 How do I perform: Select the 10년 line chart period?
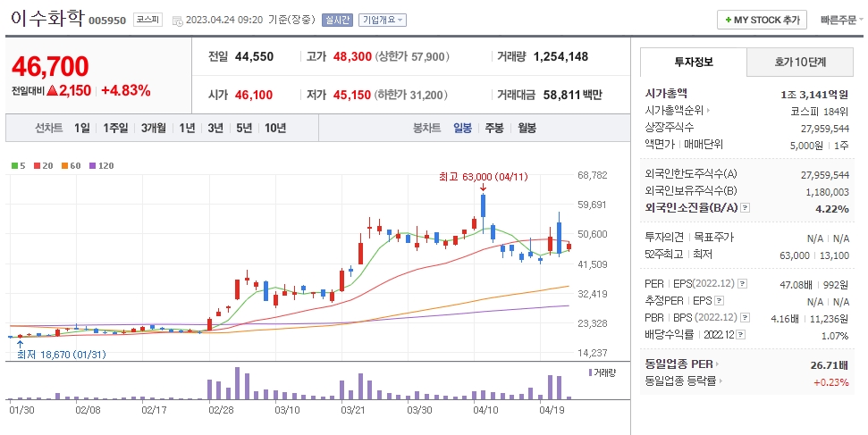tap(275, 128)
